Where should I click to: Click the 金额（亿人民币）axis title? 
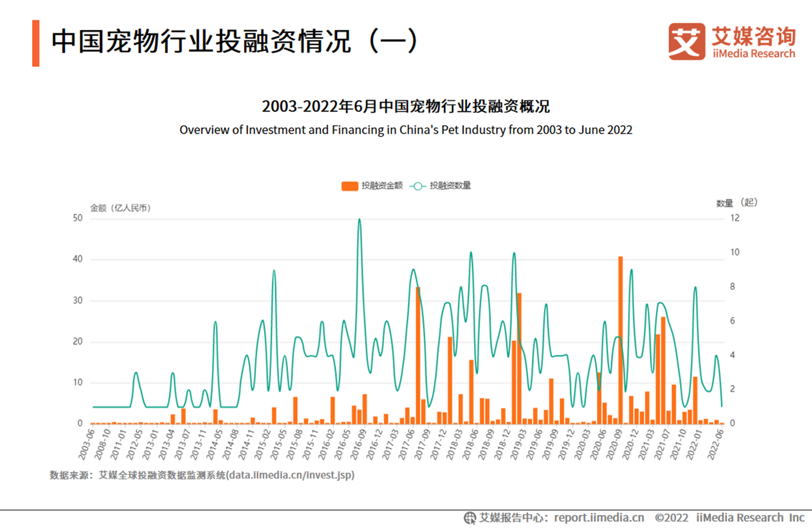[121, 208]
